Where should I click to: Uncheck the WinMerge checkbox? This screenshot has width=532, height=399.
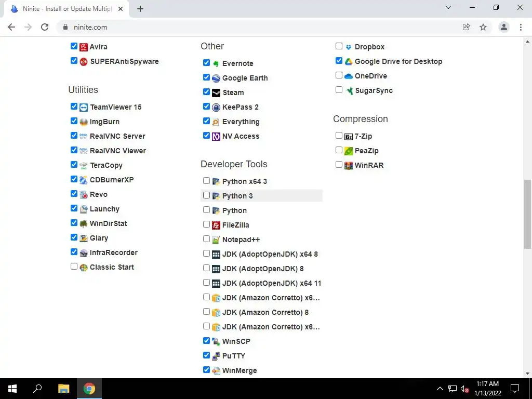click(x=206, y=370)
